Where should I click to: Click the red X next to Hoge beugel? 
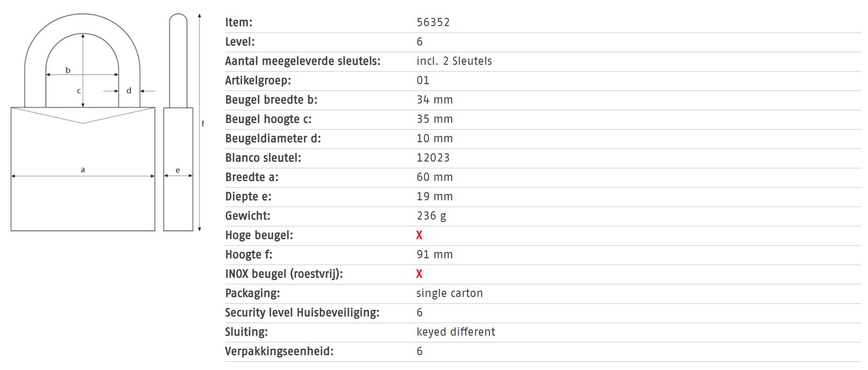click(x=419, y=235)
